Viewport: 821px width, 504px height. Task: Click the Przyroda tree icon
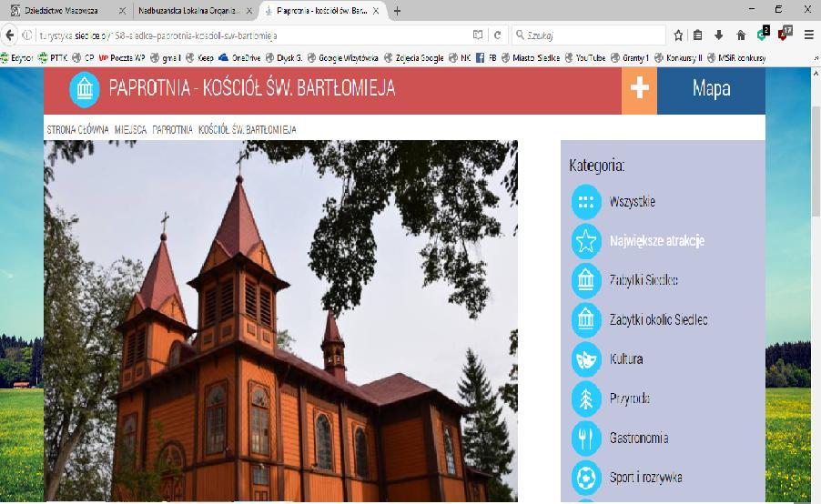[586, 398]
